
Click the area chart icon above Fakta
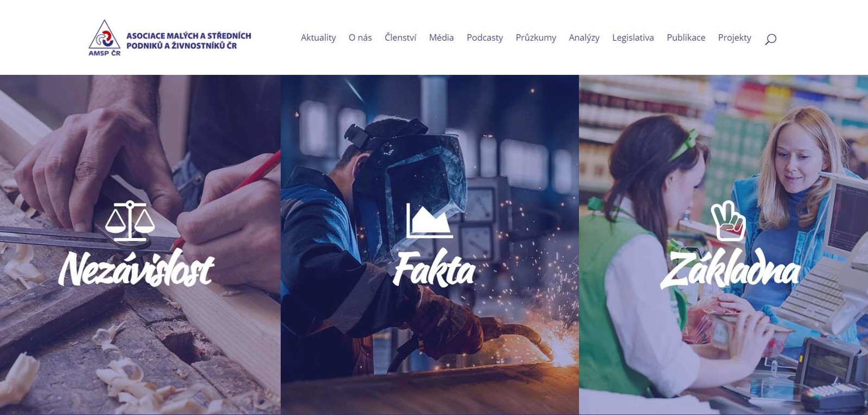pyautogui.click(x=430, y=221)
